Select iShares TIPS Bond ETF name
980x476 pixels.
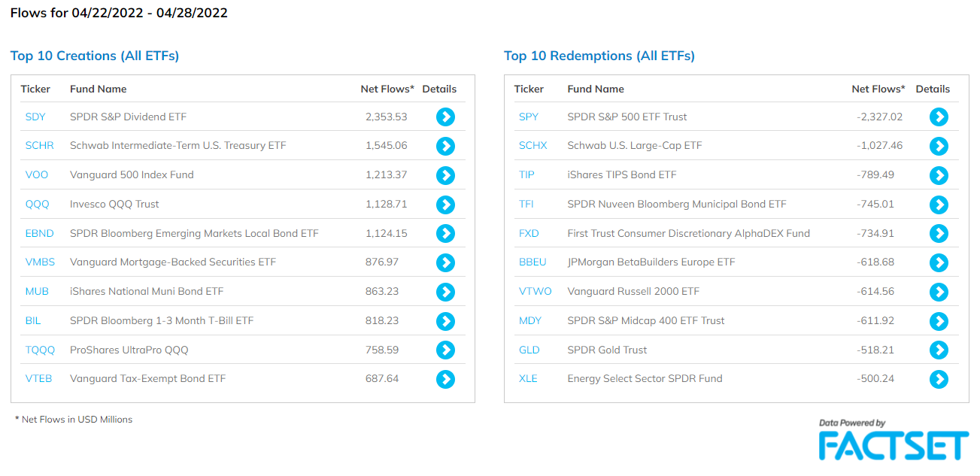[x=622, y=175]
